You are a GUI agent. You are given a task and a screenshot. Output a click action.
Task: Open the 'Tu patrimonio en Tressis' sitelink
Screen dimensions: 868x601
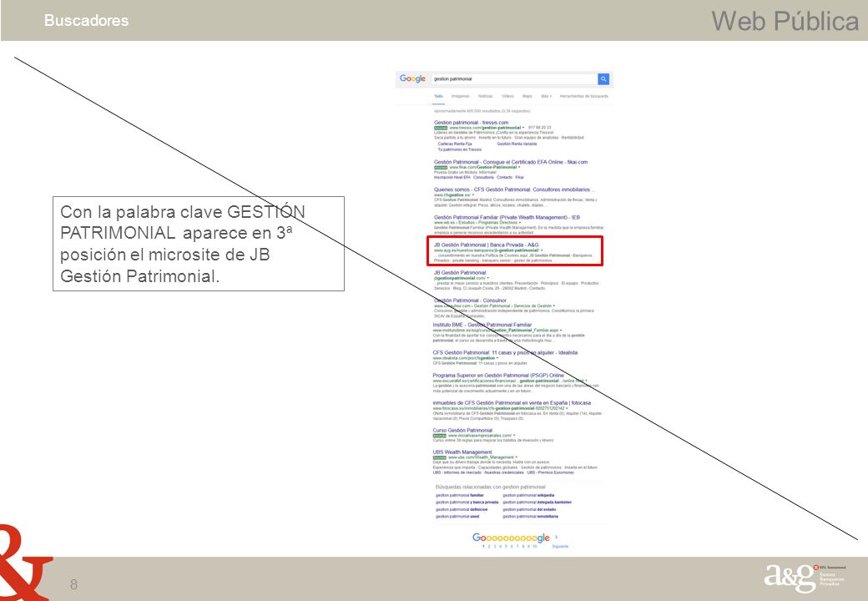tap(460, 149)
